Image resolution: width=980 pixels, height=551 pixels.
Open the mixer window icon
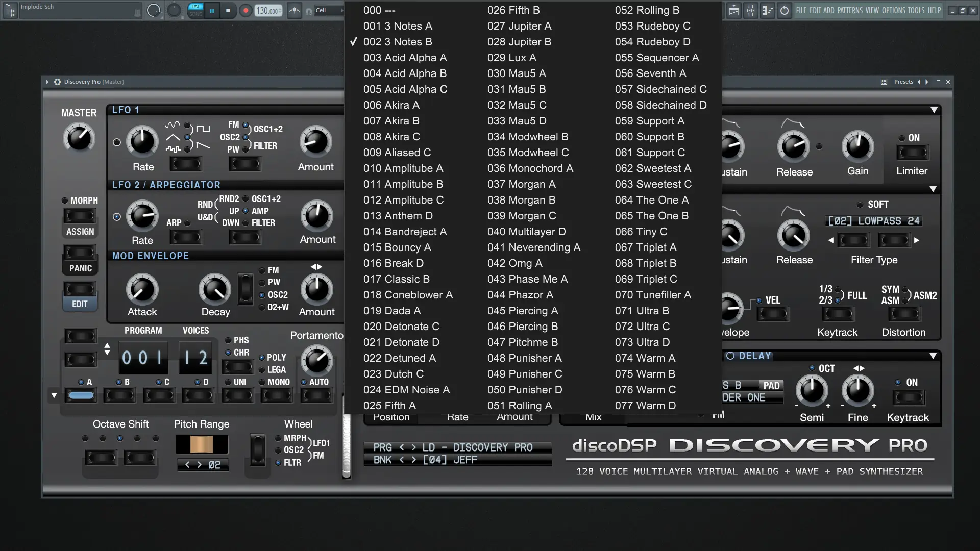(751, 10)
